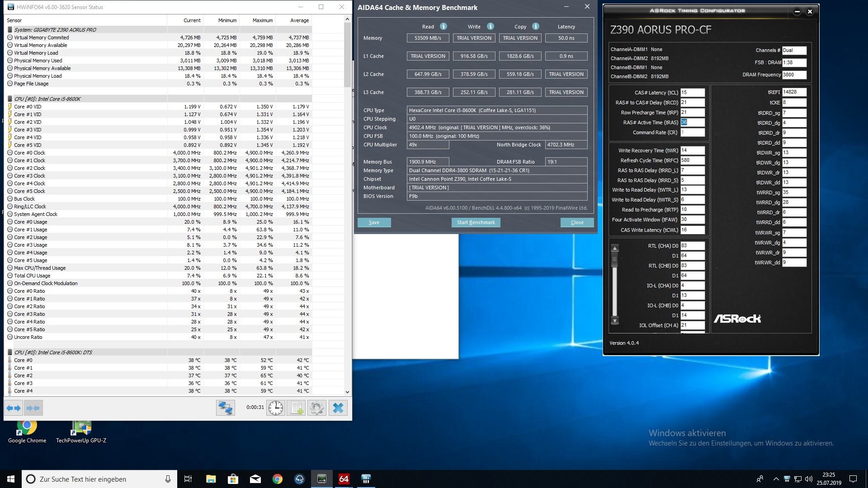Viewport: 868px width, 488px height.
Task: Click the Refresh Cycle Time (tRFC) field
Action: coord(692,160)
